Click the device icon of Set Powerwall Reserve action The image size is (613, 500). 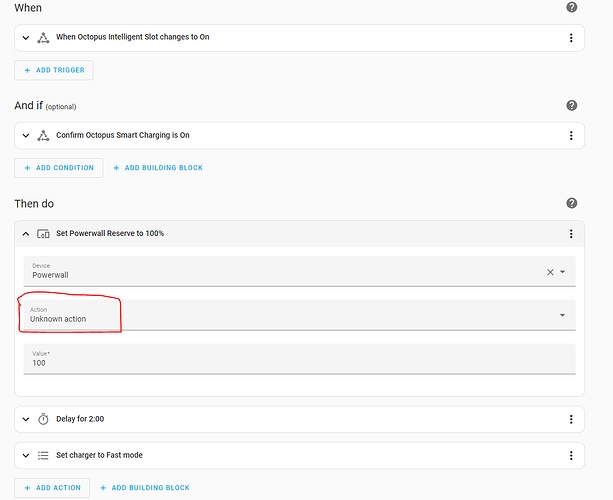(x=43, y=234)
